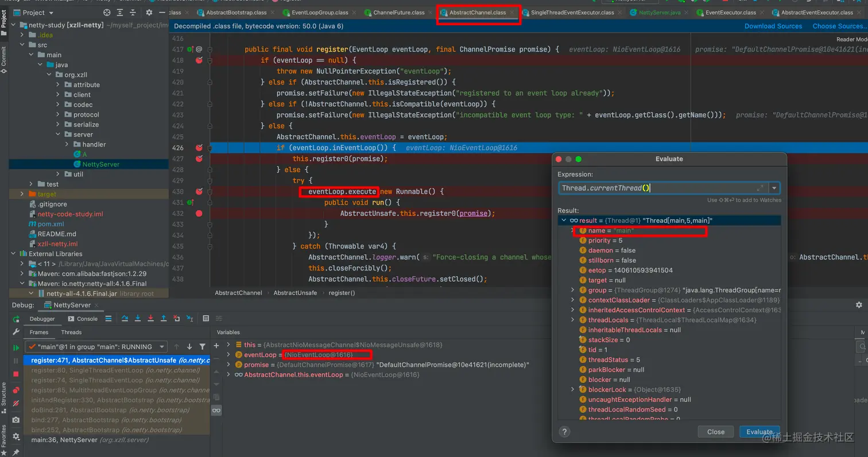Open expression history dropdown in Evaluate dialog
This screenshot has width=868, height=457.
pyautogui.click(x=775, y=188)
